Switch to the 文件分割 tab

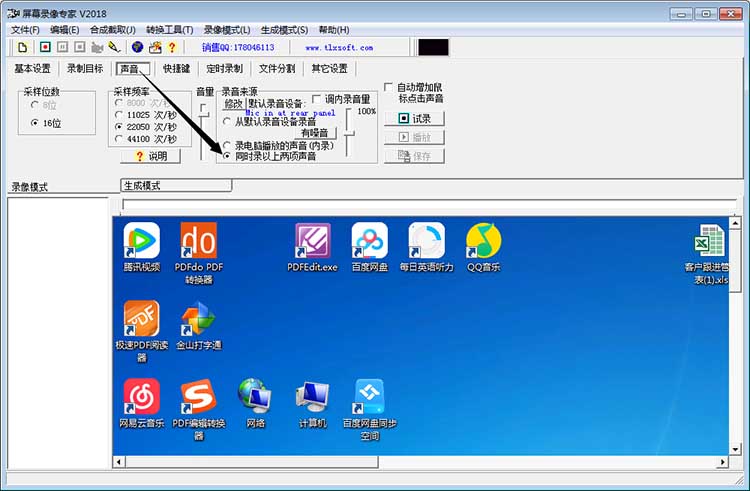point(277,68)
